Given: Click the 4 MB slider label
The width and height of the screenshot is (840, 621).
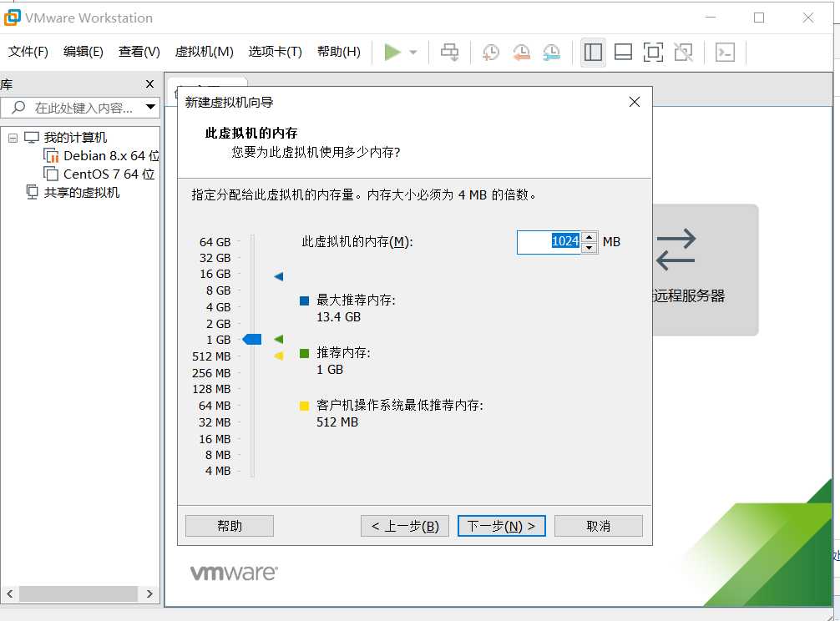Looking at the screenshot, I should tap(217, 471).
